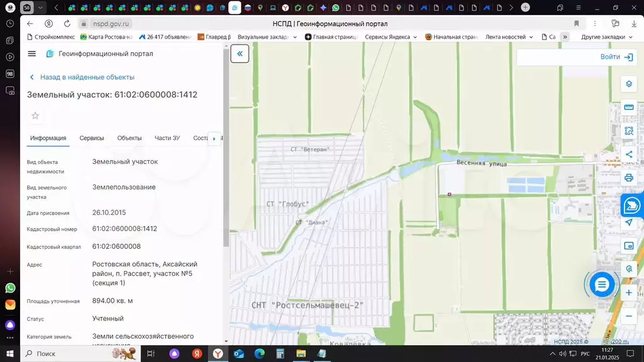Add land plot to favorites star

[35, 116]
